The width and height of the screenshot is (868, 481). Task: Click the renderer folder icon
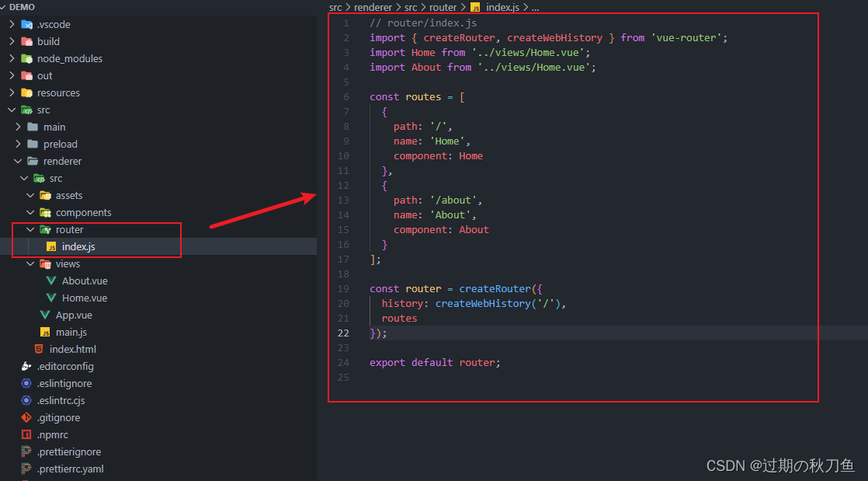[33, 162]
